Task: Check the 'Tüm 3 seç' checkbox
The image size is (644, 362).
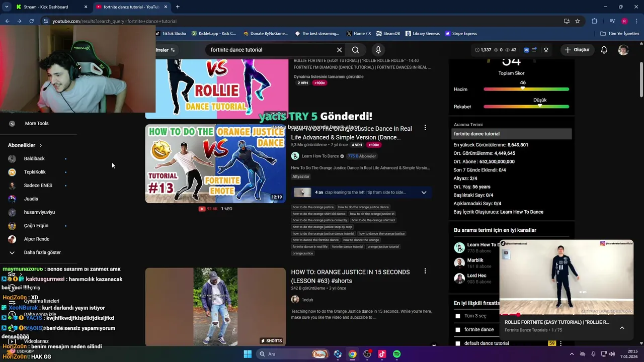Action: click(457, 316)
